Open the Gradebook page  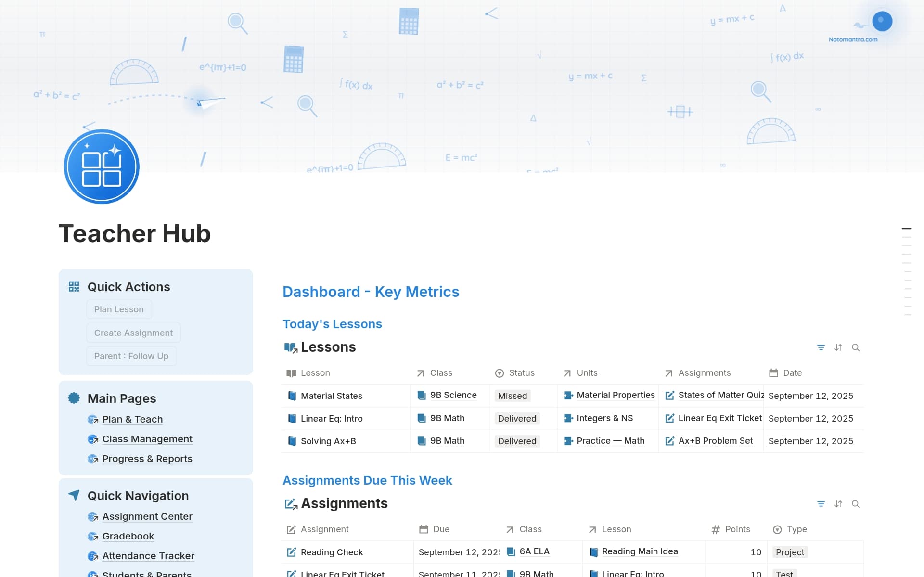point(128,536)
